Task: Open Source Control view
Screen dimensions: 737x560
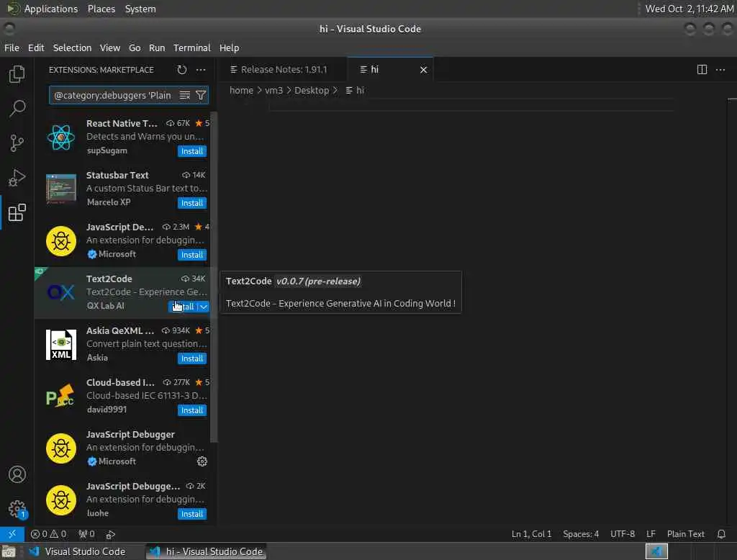Action: tap(17, 143)
